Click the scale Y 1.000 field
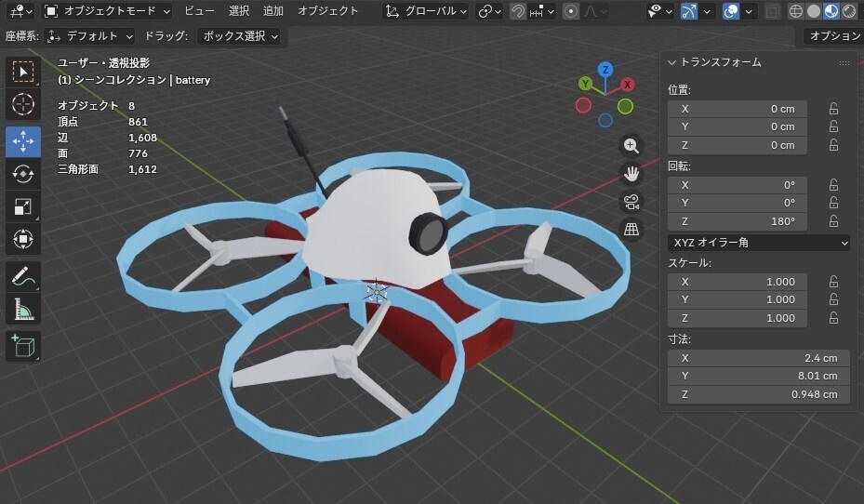This screenshot has width=864, height=504. [x=738, y=299]
